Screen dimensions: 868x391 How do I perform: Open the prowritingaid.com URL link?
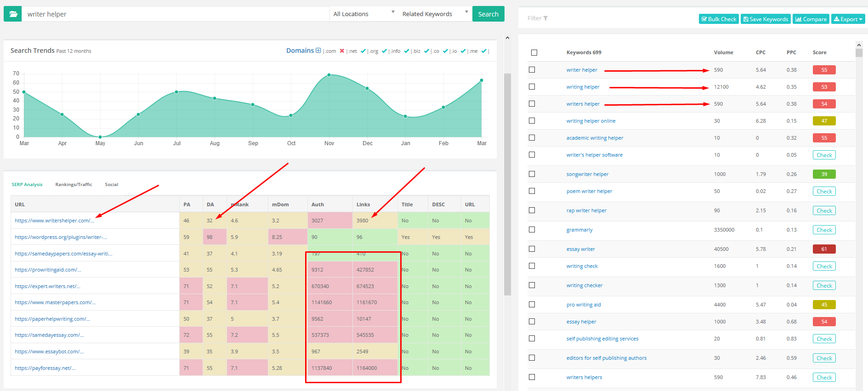pos(48,270)
